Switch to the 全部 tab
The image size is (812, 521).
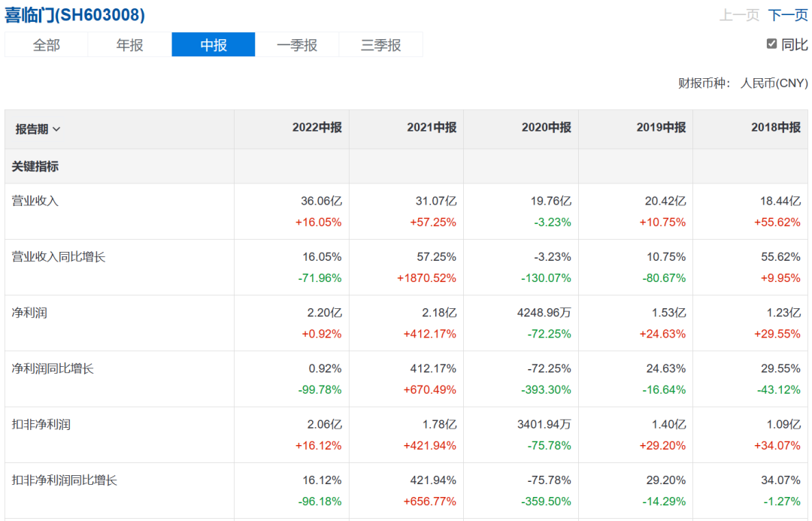click(x=46, y=45)
